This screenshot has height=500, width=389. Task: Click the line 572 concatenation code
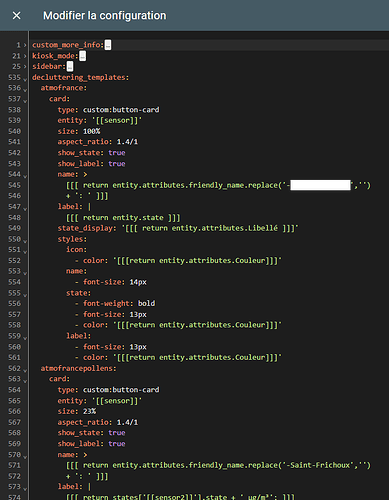87,476
